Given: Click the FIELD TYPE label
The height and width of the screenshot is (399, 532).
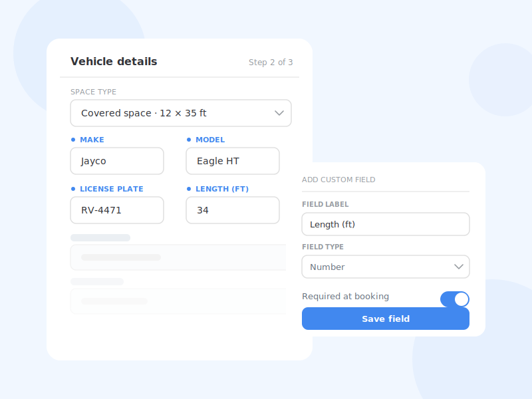Looking at the screenshot, I should pos(323,247).
